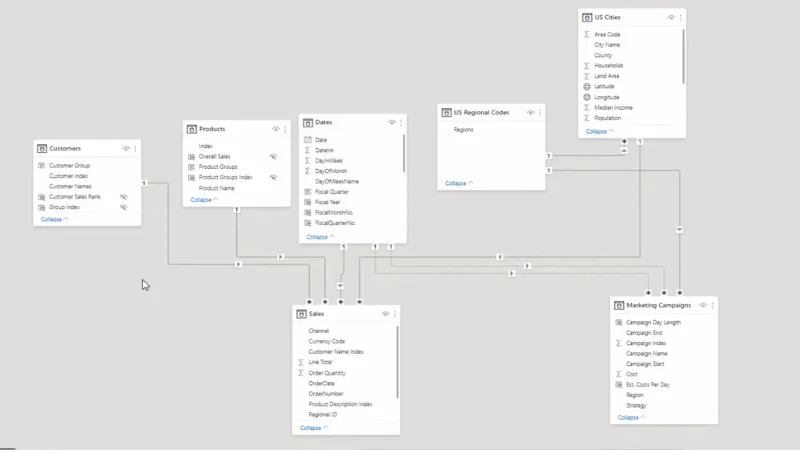800x450 pixels.
Task: Click the calendar icon beside Date field
Action: click(308, 140)
